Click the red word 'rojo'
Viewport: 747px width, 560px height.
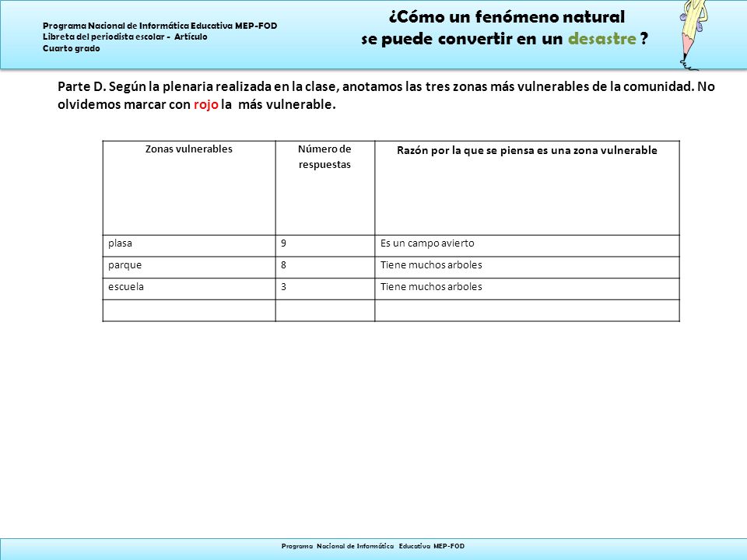[205, 104]
